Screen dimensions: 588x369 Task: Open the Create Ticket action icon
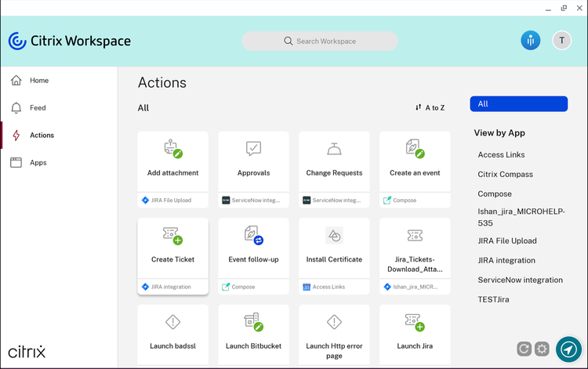[172, 235]
